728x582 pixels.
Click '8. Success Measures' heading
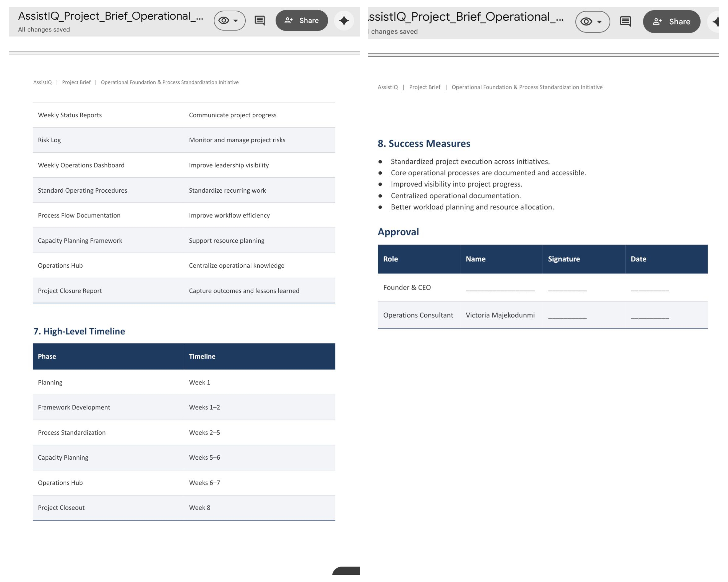[424, 144]
